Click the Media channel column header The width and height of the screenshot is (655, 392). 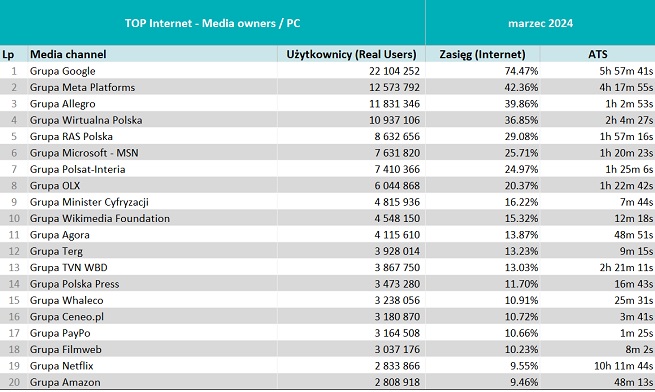pyautogui.click(x=68, y=54)
